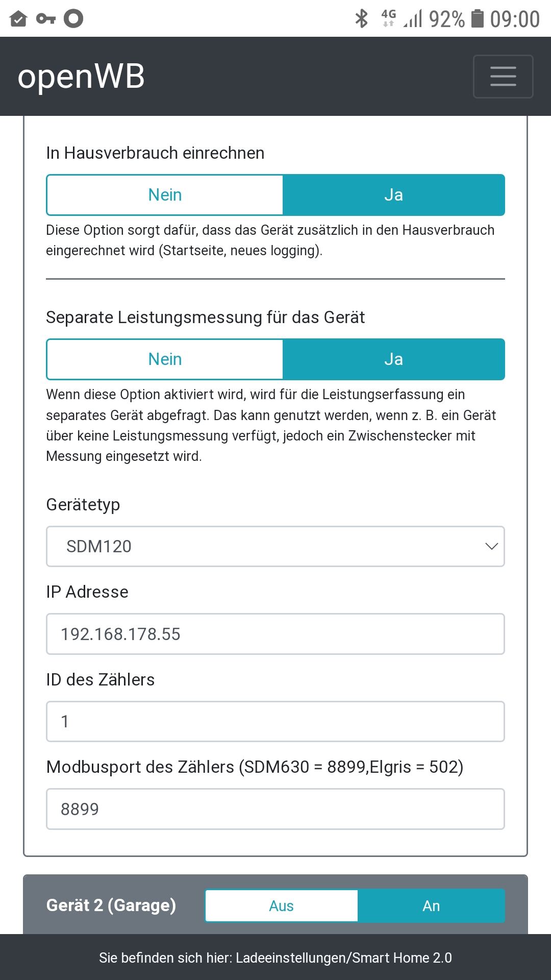Tap the Bluetooth status icon
The width and height of the screenshot is (551, 980).
click(x=361, y=19)
